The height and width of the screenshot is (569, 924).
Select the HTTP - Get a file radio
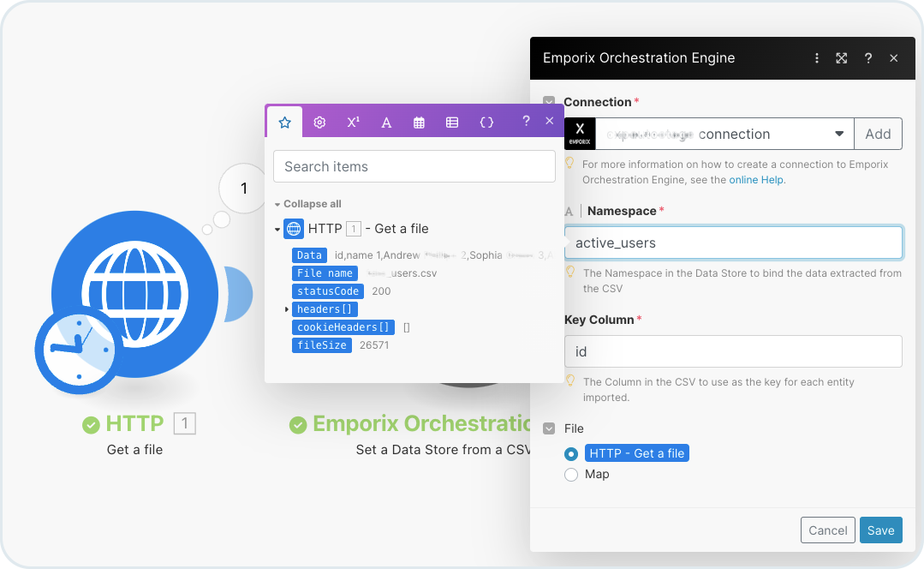click(571, 453)
